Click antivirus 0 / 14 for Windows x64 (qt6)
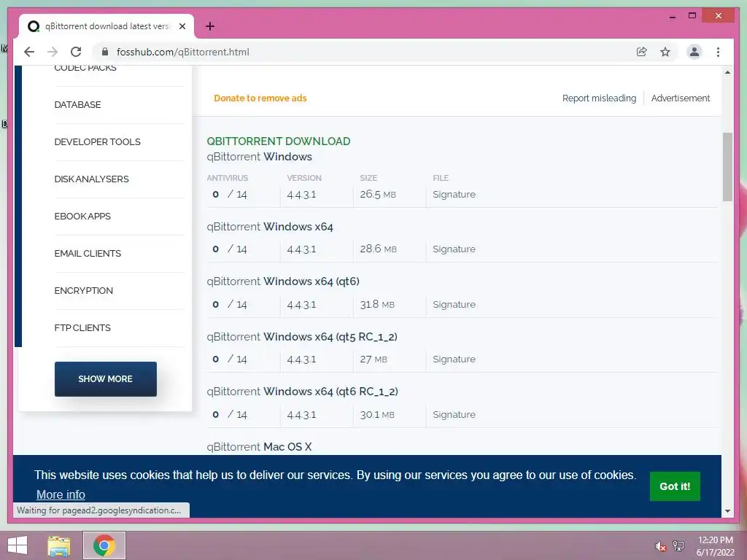Viewport: 747px width, 560px height. coord(230,304)
